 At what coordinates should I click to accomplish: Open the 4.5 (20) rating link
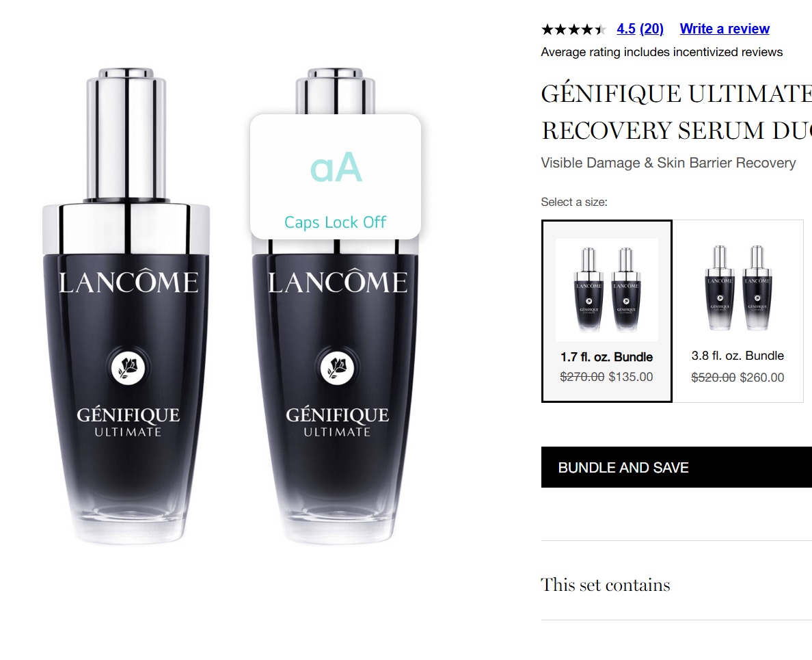point(640,29)
